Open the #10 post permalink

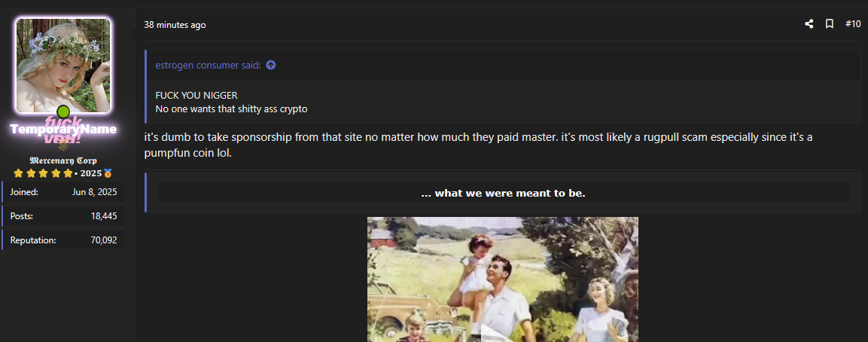tap(853, 24)
